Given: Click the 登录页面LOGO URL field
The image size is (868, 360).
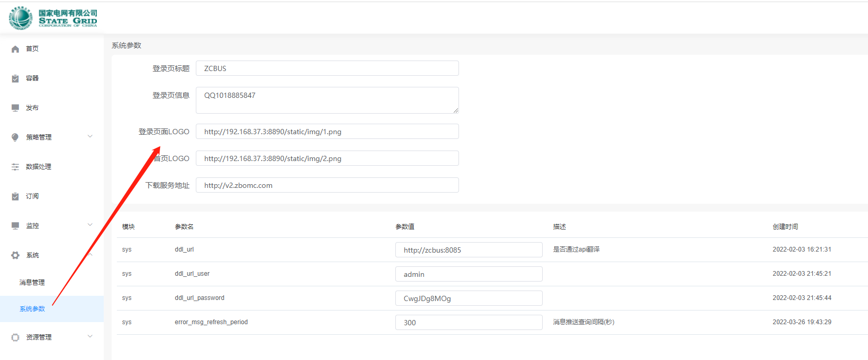Looking at the screenshot, I should click(x=327, y=132).
